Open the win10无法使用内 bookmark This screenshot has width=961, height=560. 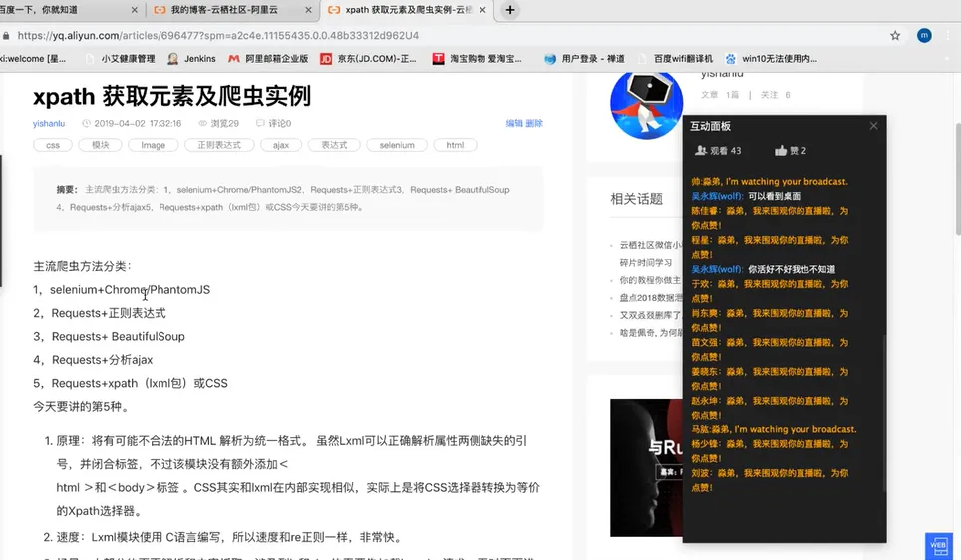771,59
